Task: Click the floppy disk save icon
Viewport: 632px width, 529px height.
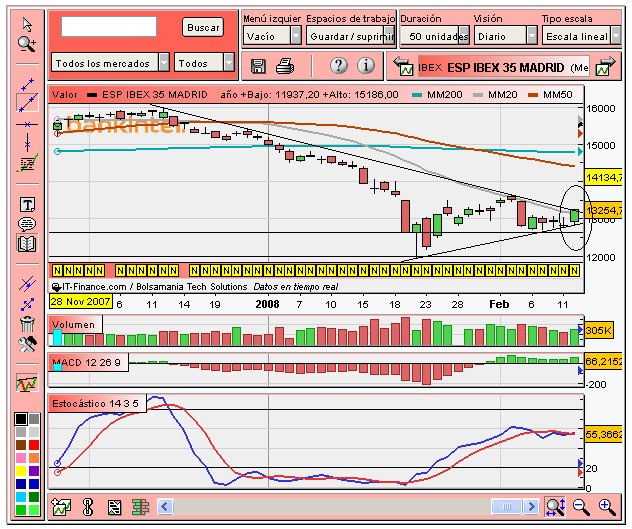Action: [258, 66]
